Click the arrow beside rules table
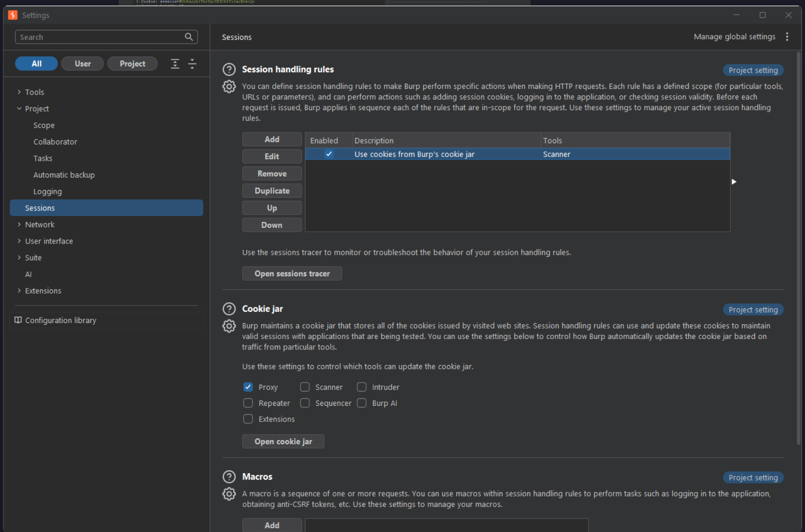The height and width of the screenshot is (532, 805). (x=734, y=182)
